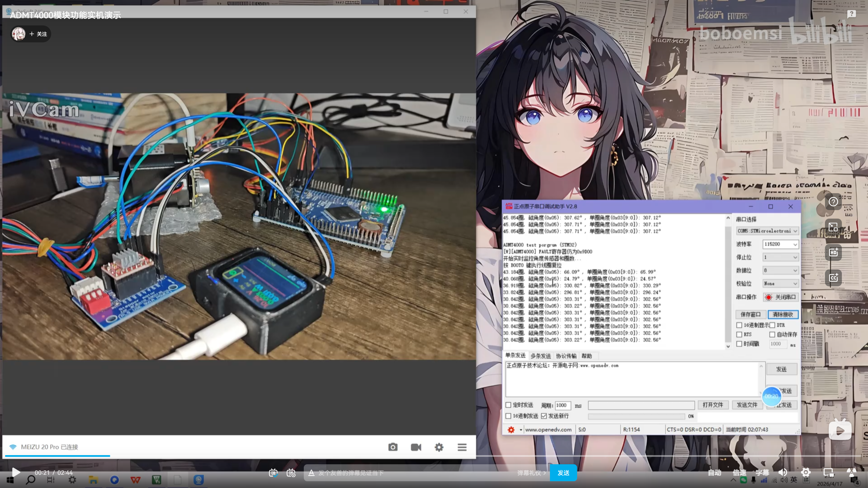
Task: Open bilibili player settings gear
Action: pos(806,472)
